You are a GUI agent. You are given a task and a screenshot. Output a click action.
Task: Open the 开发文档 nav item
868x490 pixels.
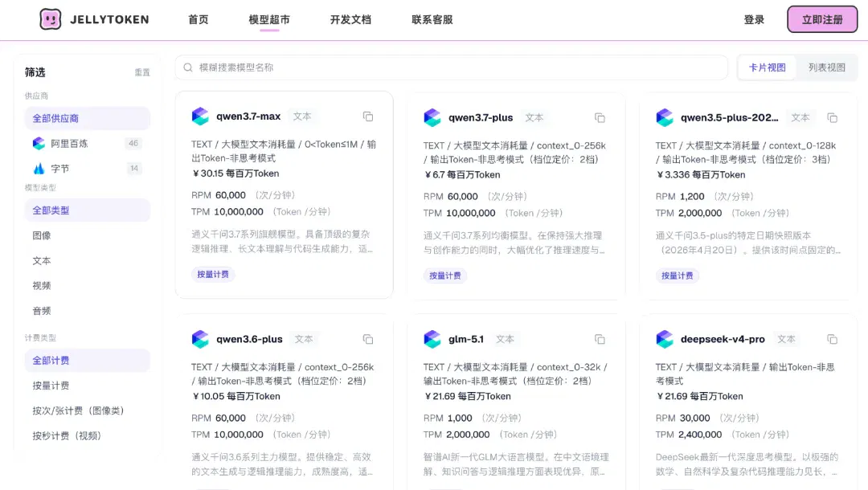tap(350, 20)
